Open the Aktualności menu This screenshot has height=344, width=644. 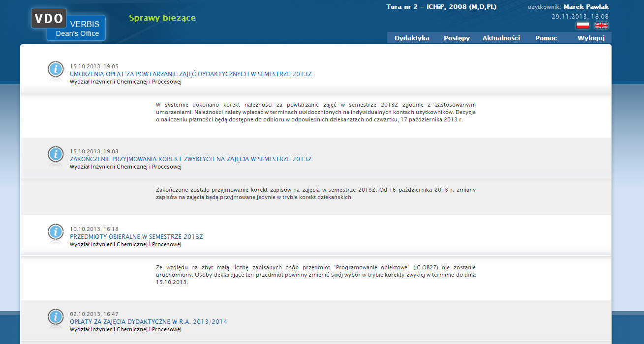[x=501, y=38]
